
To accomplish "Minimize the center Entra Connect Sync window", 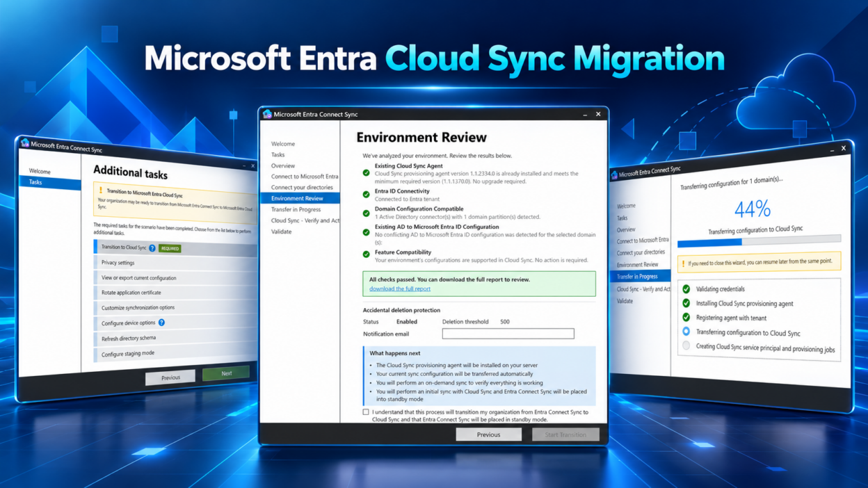I will [x=585, y=115].
